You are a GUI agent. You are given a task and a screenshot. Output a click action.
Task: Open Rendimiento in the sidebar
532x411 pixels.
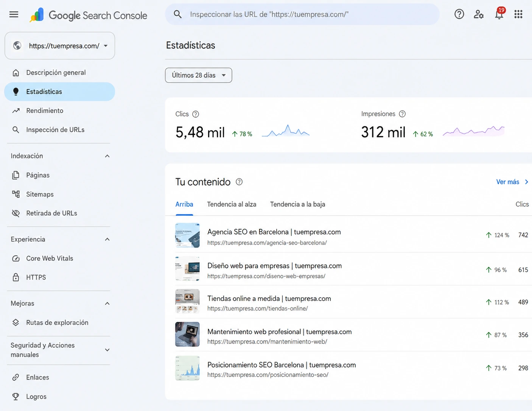(59, 111)
